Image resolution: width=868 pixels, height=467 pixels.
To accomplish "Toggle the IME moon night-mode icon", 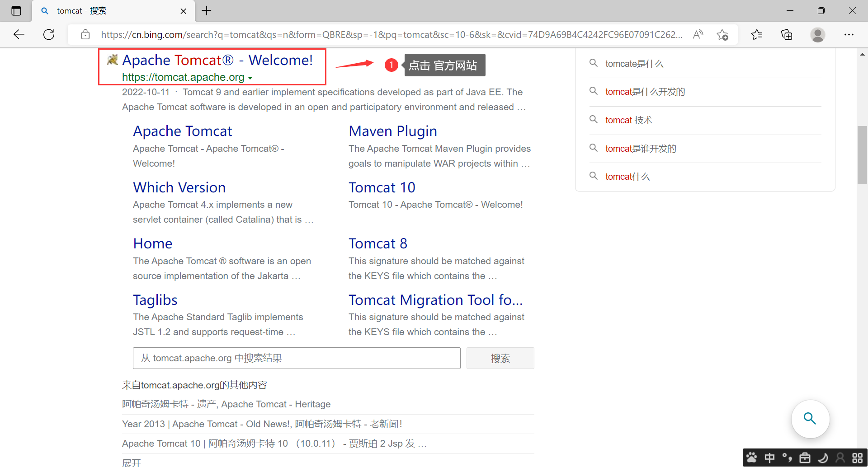I will pyautogui.click(x=823, y=458).
